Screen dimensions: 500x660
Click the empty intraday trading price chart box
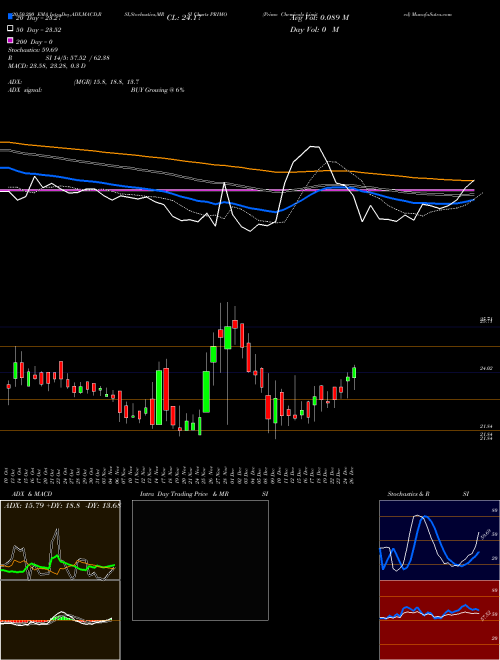200,560
